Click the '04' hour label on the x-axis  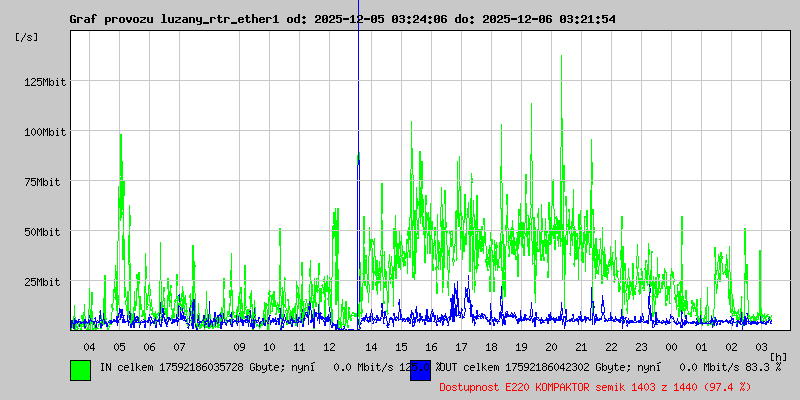(x=89, y=347)
